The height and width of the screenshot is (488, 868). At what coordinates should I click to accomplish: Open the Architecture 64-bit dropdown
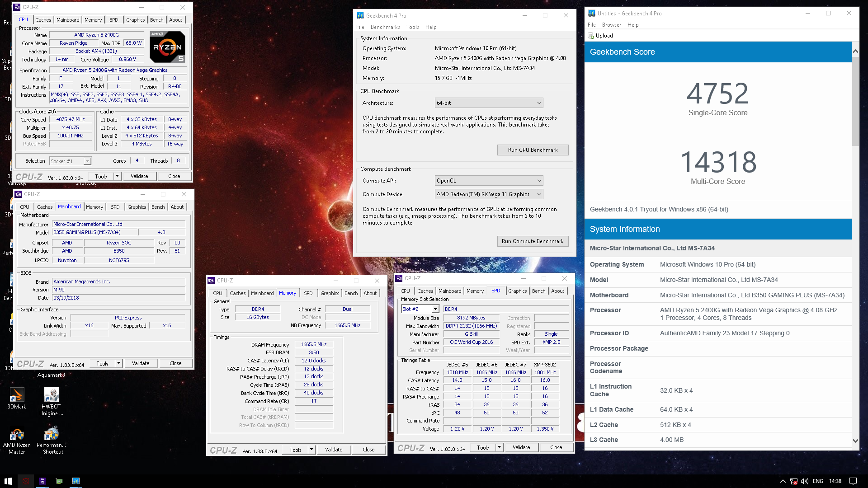(489, 103)
